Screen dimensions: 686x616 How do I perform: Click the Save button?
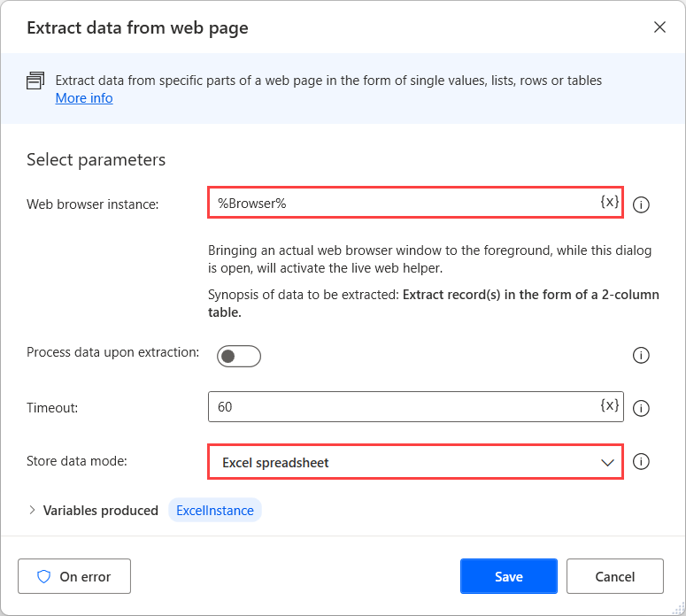click(x=509, y=576)
